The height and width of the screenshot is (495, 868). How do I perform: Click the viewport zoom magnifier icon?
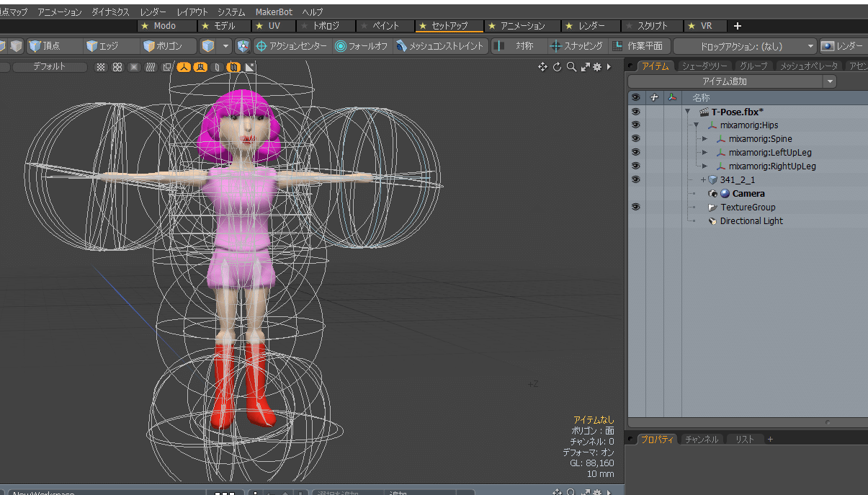point(571,67)
